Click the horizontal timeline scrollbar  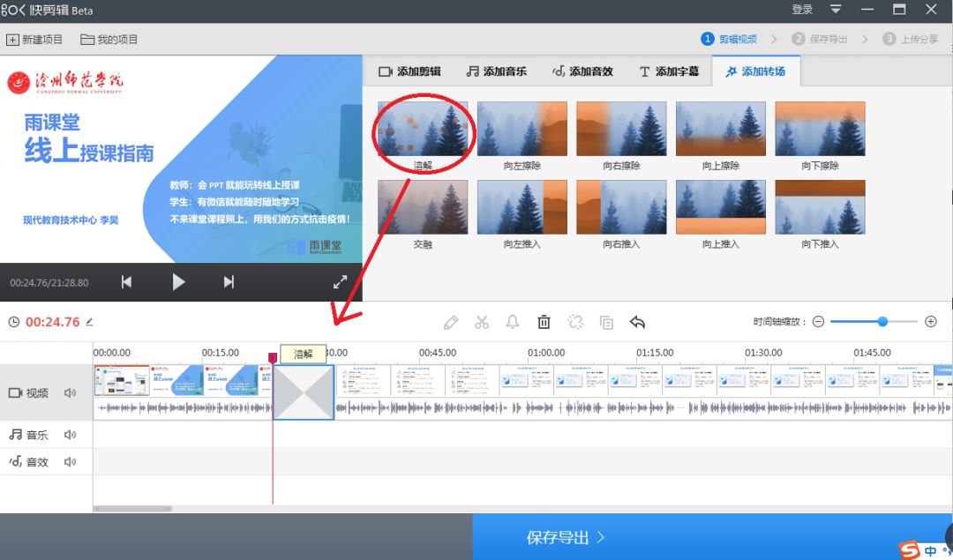pyautogui.click(x=132, y=509)
